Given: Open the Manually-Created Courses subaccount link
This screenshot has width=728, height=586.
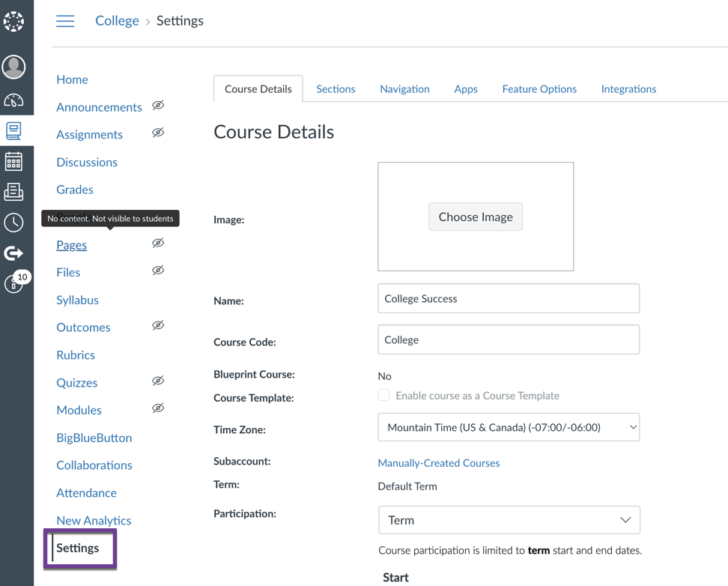Looking at the screenshot, I should 439,463.
